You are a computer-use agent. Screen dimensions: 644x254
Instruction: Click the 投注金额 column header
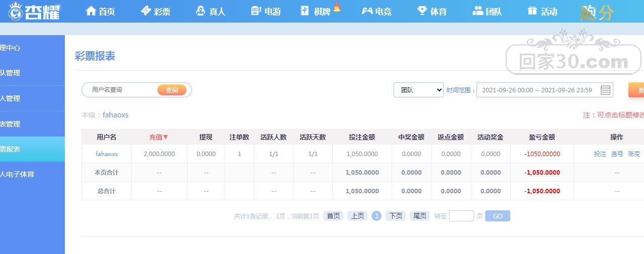[362, 137]
